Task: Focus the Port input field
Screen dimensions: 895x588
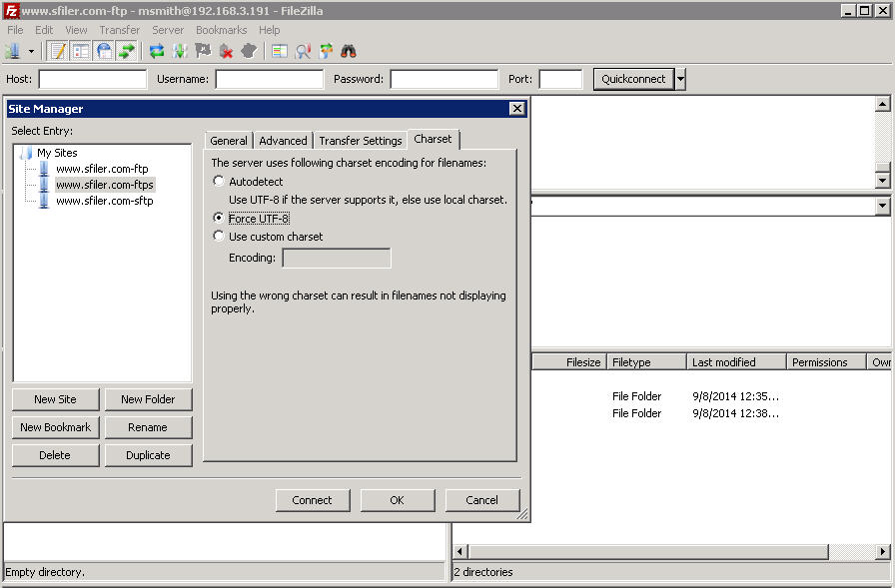Action: coord(560,79)
